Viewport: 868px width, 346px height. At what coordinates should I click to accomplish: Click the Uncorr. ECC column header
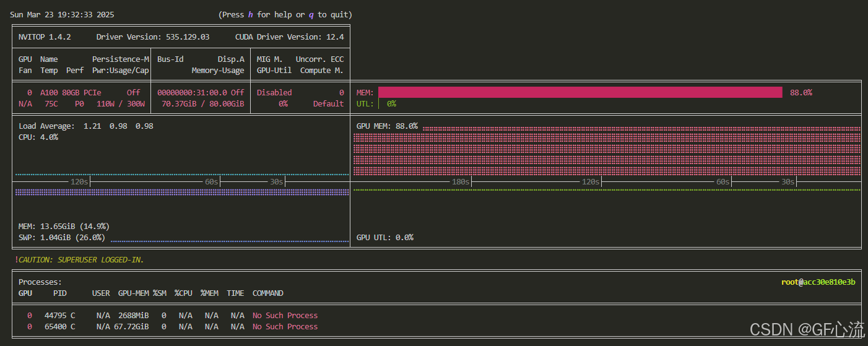[319, 59]
